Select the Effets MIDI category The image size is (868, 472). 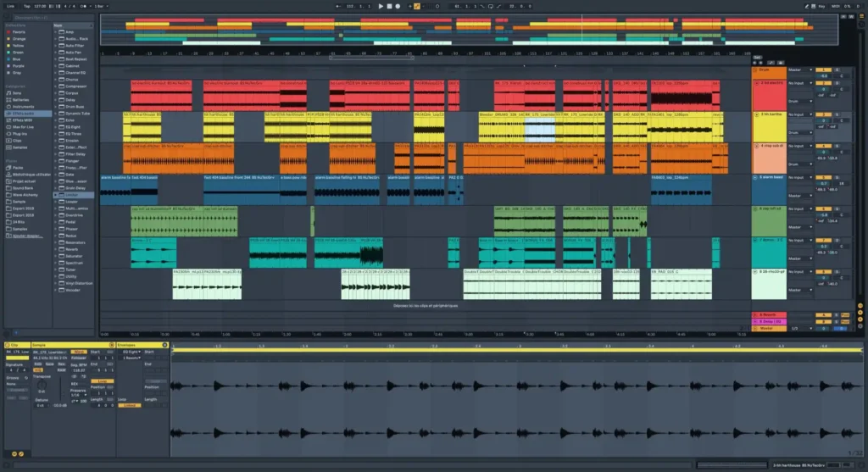tap(22, 120)
